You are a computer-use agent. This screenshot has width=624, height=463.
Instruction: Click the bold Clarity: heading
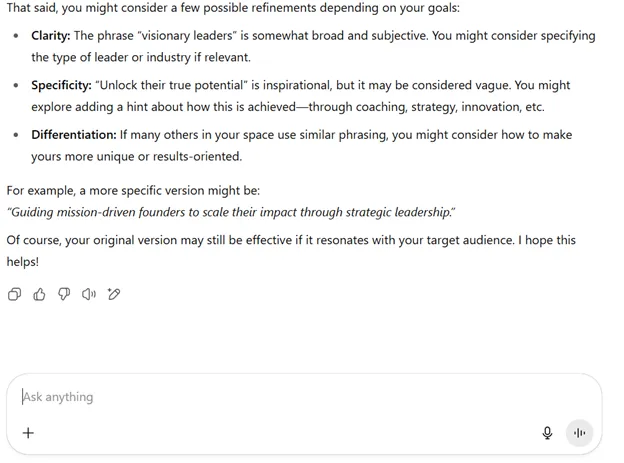pyautogui.click(x=51, y=36)
